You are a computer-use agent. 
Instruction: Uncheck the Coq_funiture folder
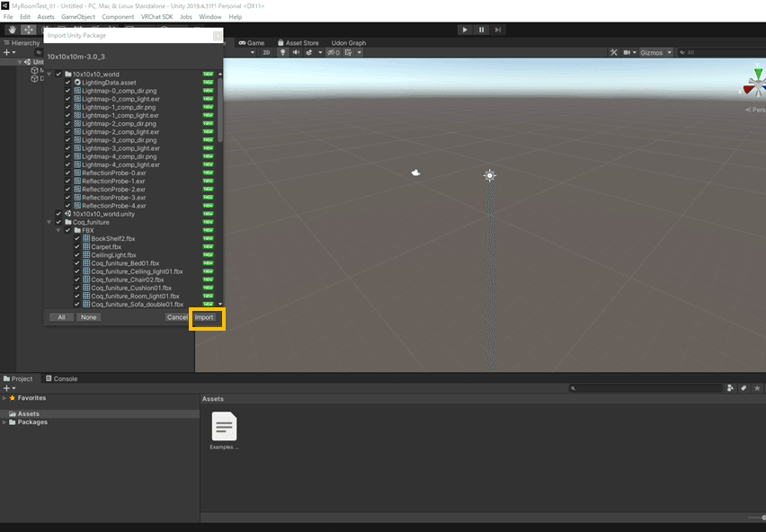58,222
